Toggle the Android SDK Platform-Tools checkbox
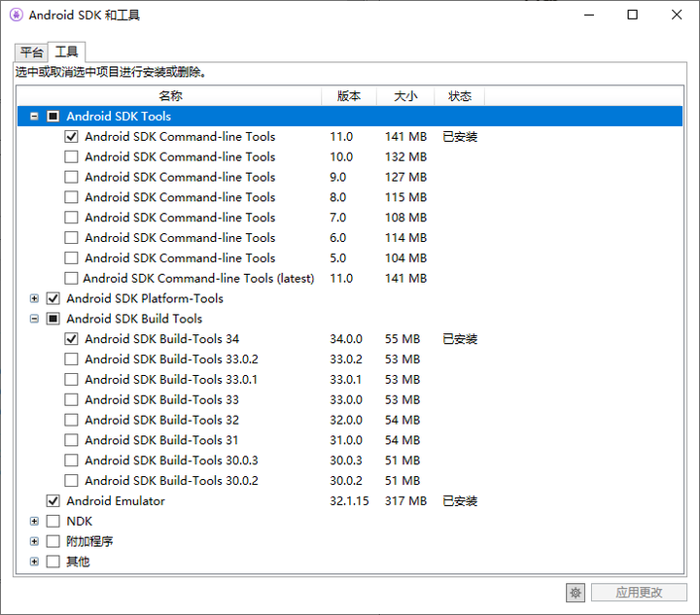Screen dimensions: 700x615 [53, 299]
